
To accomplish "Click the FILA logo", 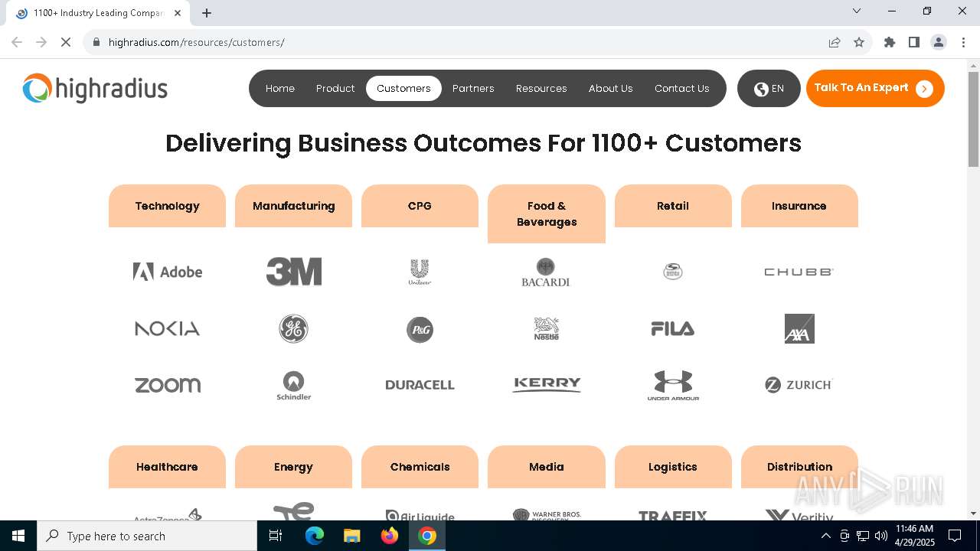I will point(673,329).
